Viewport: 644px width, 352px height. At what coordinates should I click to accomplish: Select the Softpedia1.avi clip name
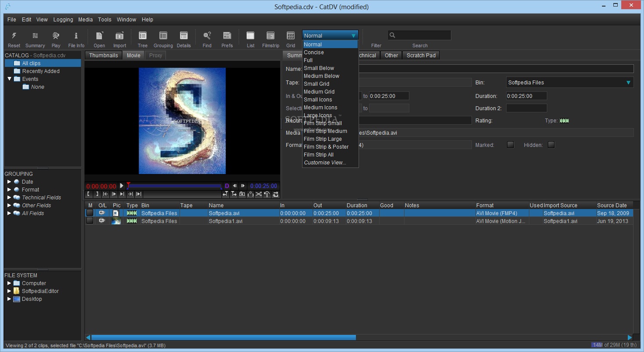225,221
